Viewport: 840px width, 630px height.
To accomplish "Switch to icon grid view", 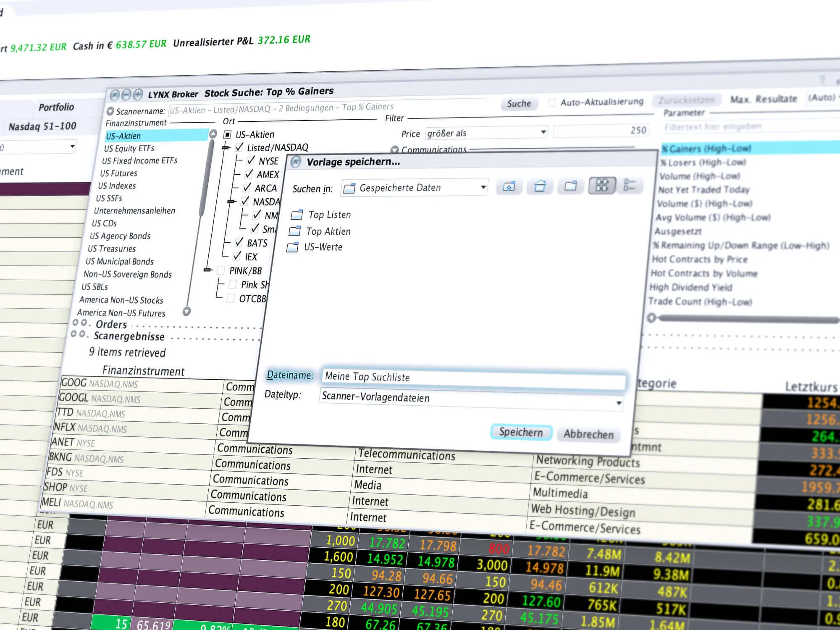I will coord(602,185).
